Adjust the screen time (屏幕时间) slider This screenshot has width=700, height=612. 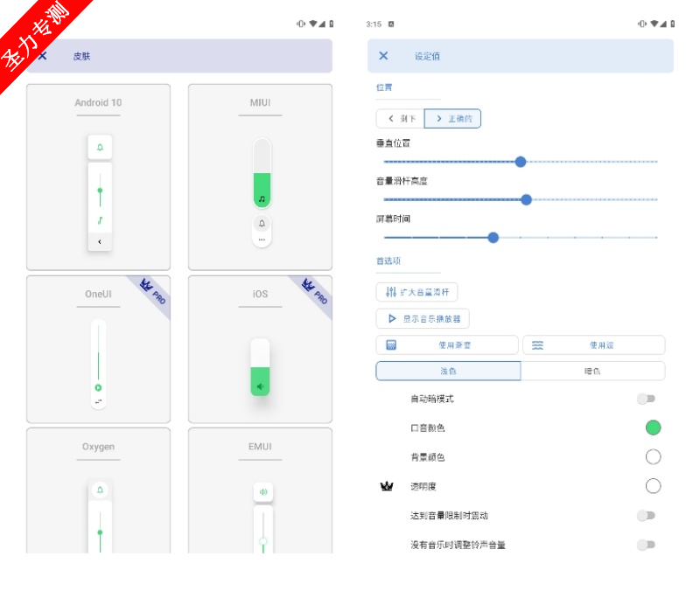pos(521,237)
